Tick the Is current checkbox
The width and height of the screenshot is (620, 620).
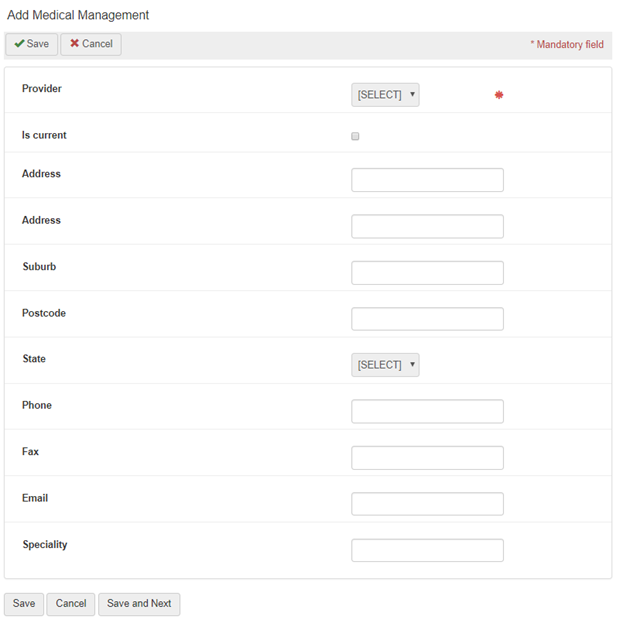[355, 136]
